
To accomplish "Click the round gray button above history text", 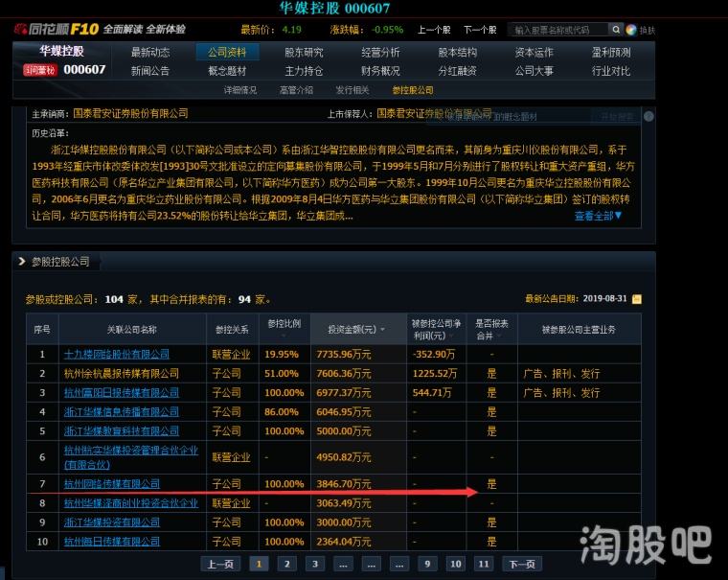I will [648, 116].
